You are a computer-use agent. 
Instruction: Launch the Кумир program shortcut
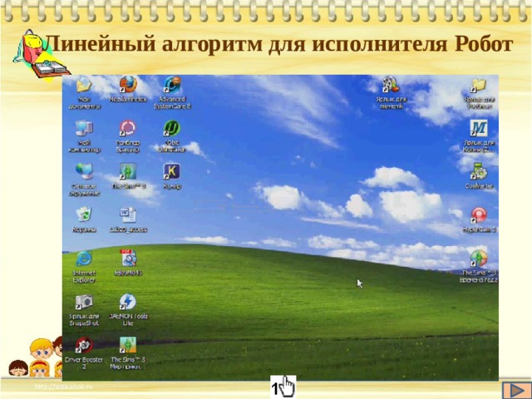[x=172, y=171]
